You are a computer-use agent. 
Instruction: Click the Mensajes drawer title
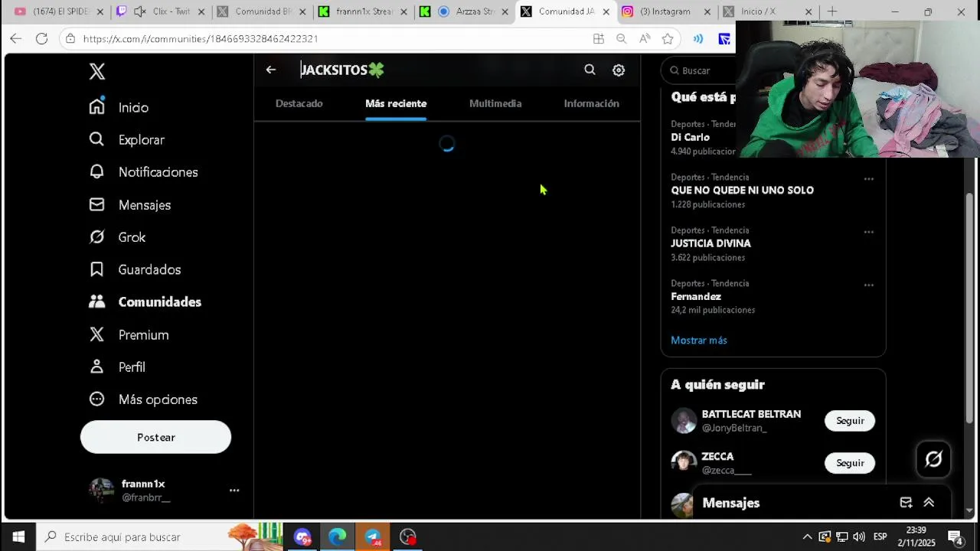pyautogui.click(x=731, y=503)
